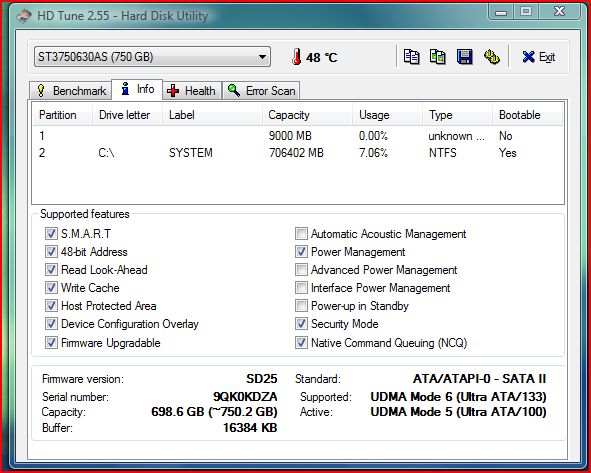Toggle the Native Command Queuing (NCQ) checkbox
Image resolution: width=591 pixels, height=473 pixels.
pyautogui.click(x=301, y=343)
